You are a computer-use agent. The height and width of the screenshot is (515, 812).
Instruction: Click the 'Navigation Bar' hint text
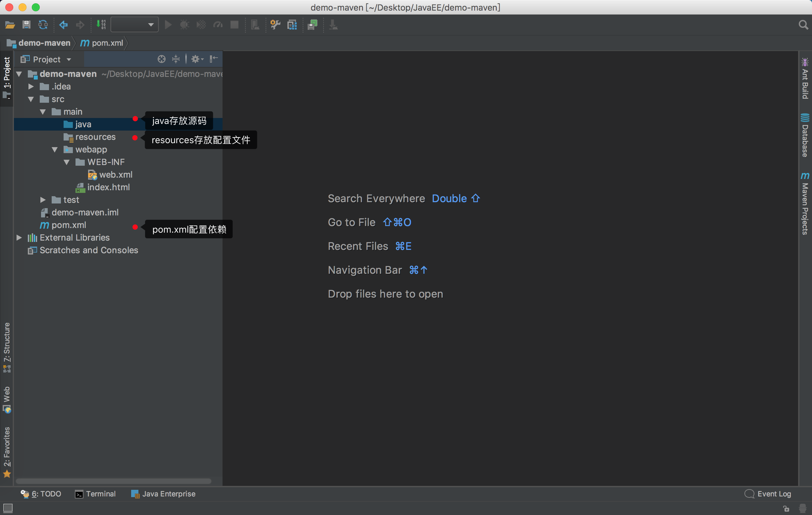[x=365, y=270]
